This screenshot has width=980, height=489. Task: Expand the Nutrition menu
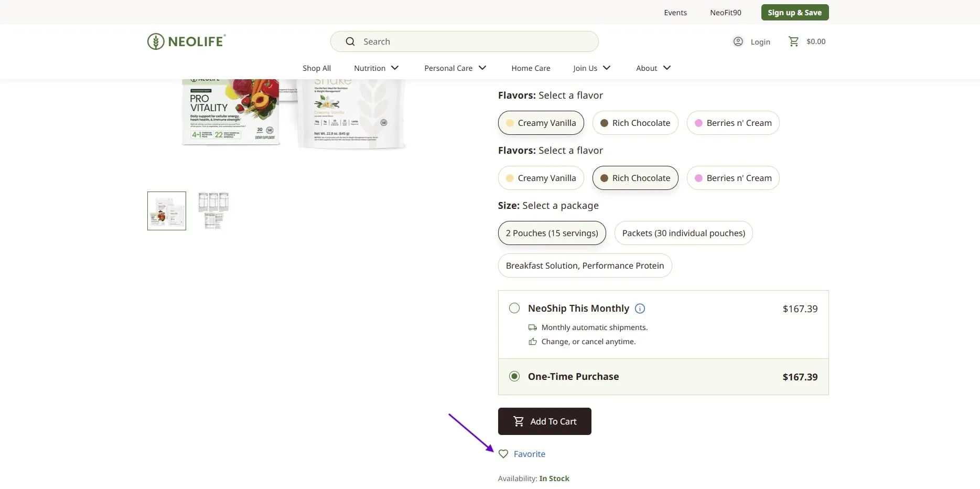pyautogui.click(x=376, y=68)
